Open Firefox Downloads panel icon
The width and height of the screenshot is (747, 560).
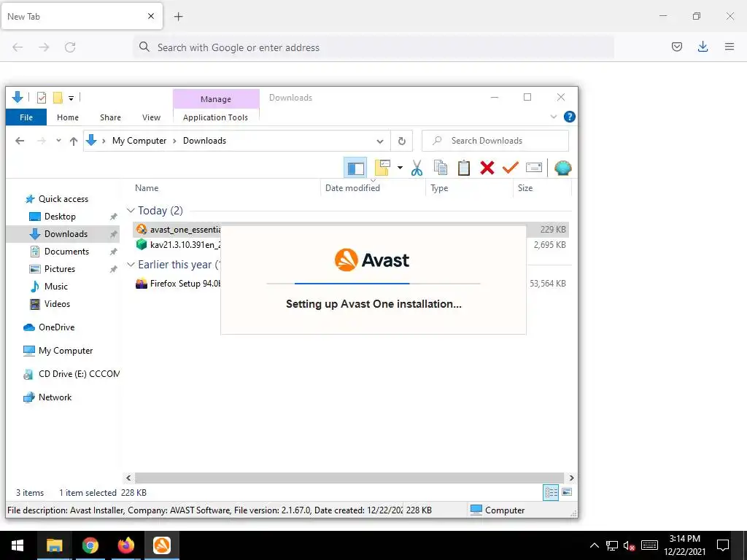point(703,47)
